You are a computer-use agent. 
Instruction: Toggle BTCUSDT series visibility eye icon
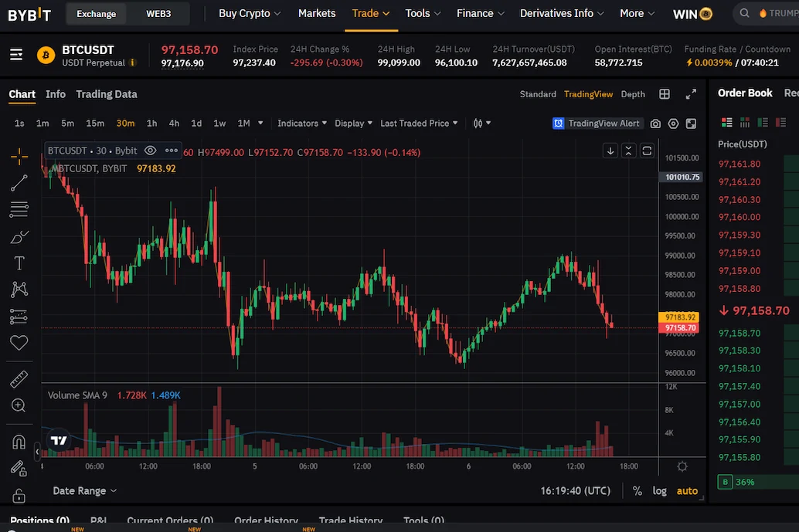click(x=151, y=151)
